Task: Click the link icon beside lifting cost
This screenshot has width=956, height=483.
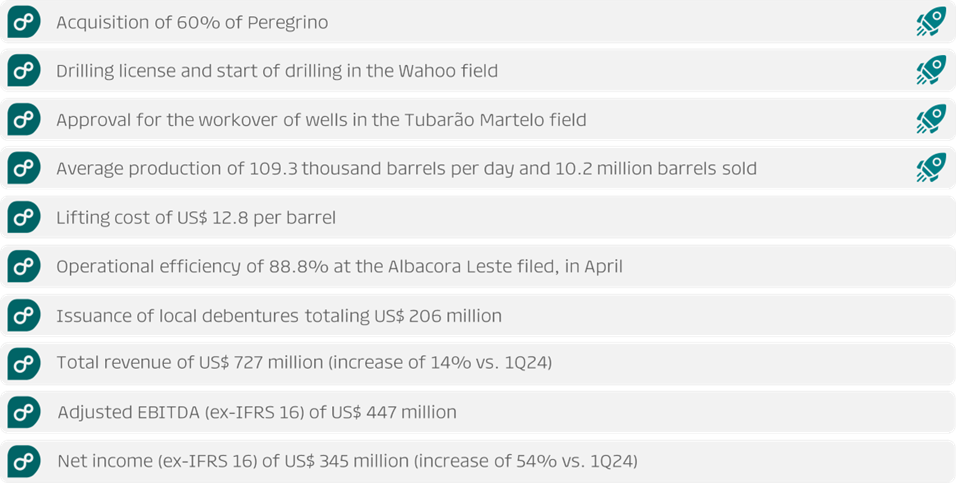Action: (x=24, y=217)
